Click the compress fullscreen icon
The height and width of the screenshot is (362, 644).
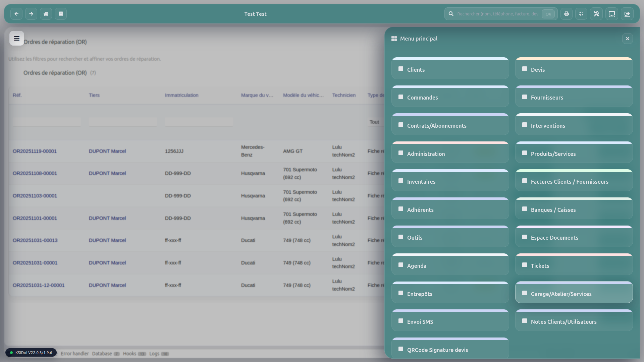point(581,14)
